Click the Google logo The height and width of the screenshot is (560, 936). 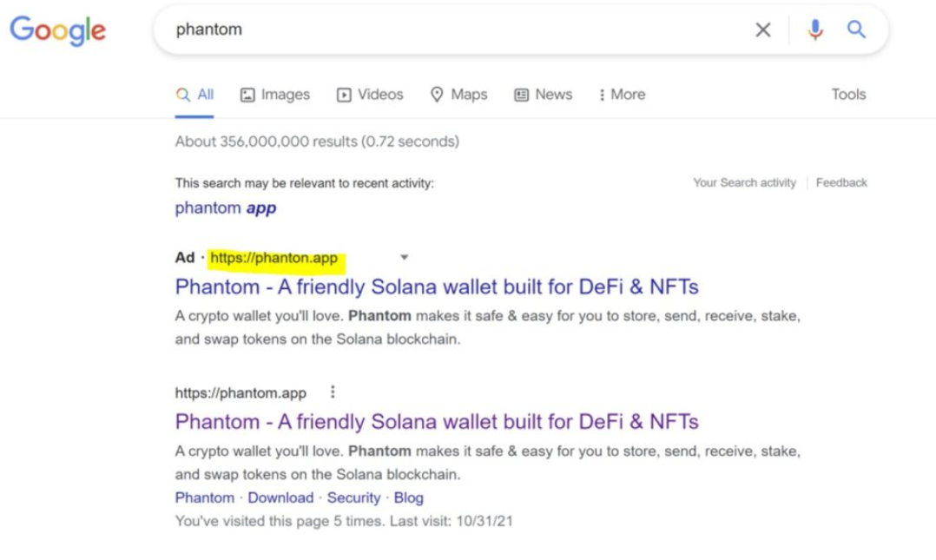click(58, 30)
